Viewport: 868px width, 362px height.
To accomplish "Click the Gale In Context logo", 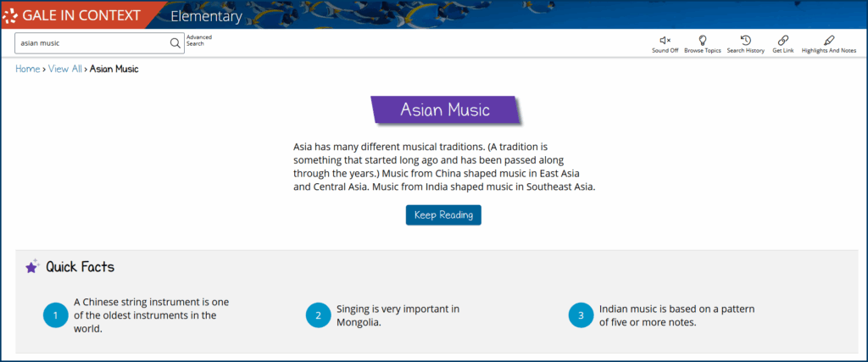I will 72,15.
